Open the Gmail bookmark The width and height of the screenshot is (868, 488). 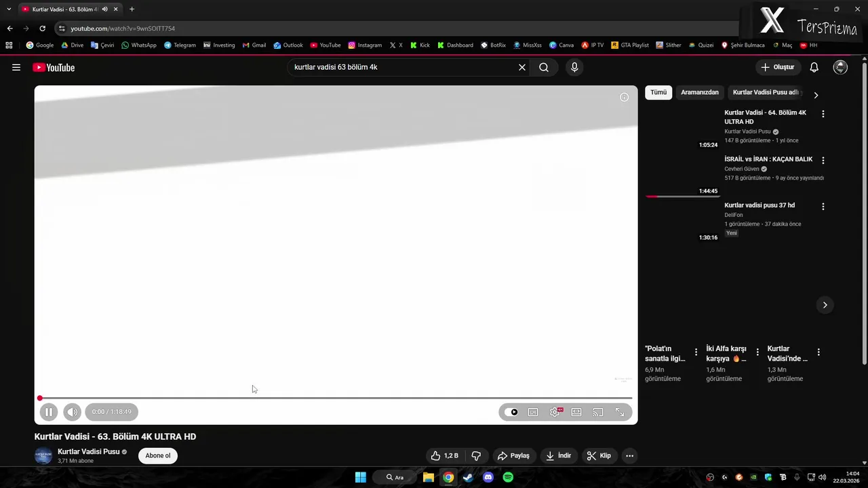pyautogui.click(x=254, y=45)
